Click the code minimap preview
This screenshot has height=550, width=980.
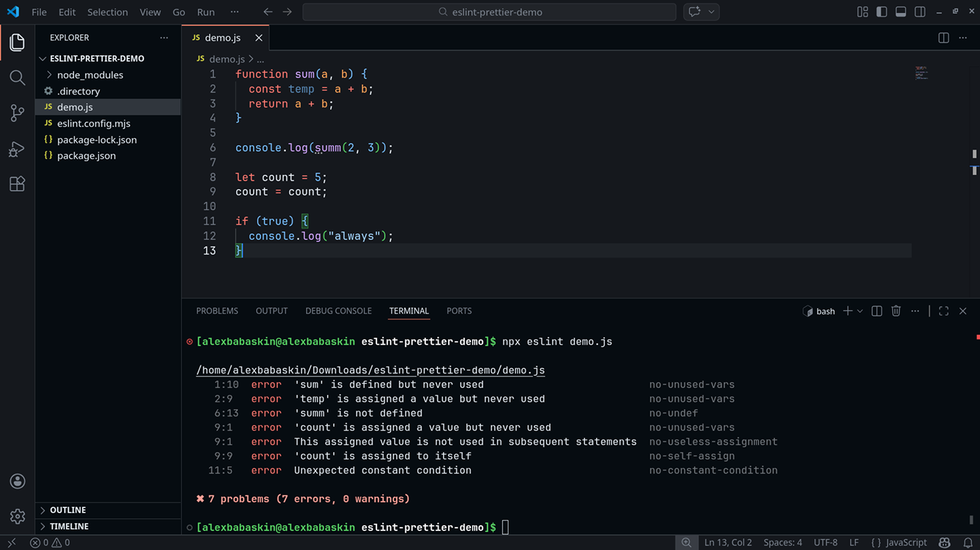tap(921, 73)
